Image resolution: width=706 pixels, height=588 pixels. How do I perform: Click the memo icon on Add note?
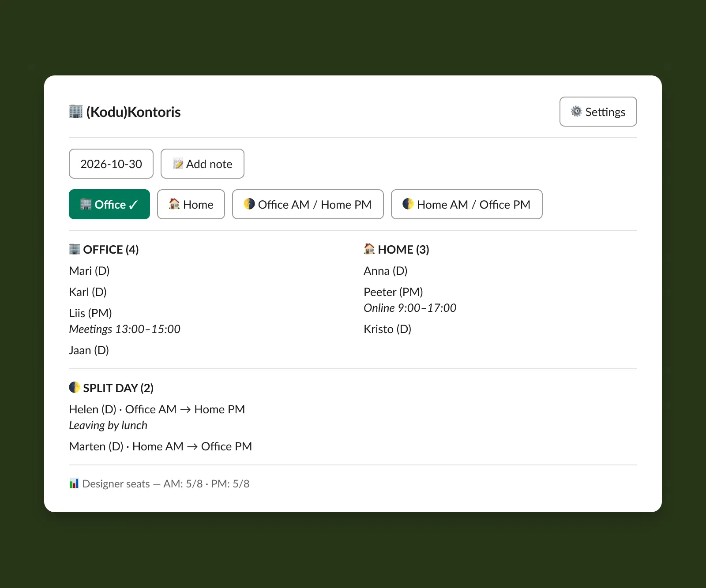click(x=178, y=164)
